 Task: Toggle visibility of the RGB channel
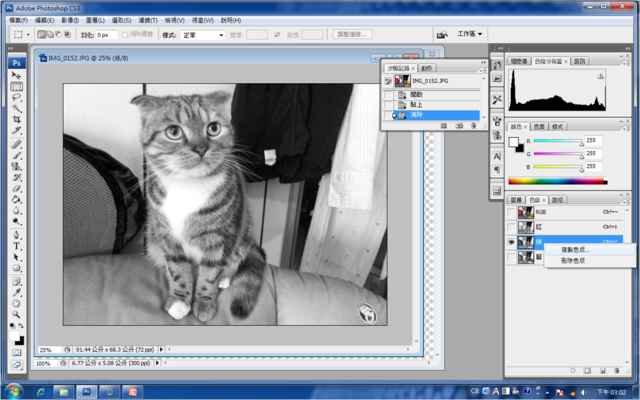tap(511, 212)
